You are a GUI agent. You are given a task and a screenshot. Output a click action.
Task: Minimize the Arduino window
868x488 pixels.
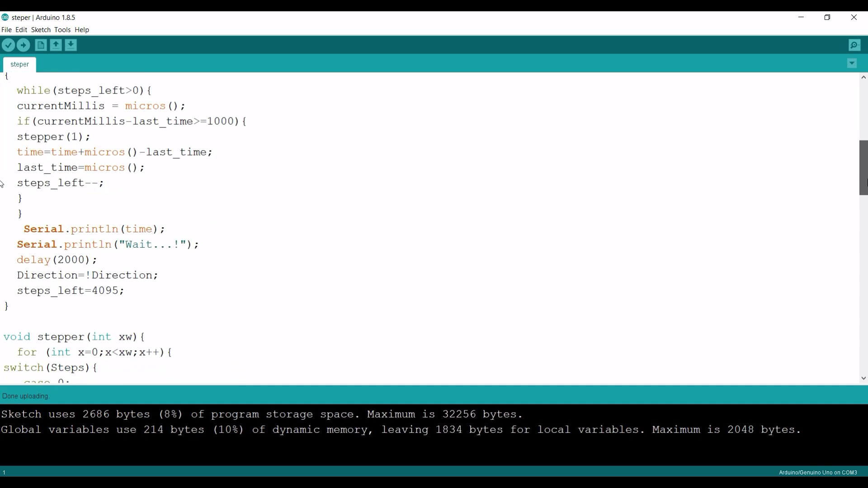click(801, 17)
